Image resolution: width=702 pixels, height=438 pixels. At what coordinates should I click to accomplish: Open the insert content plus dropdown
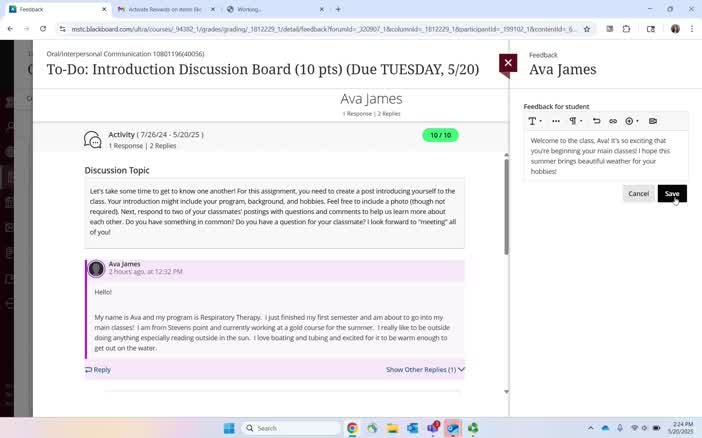point(632,121)
